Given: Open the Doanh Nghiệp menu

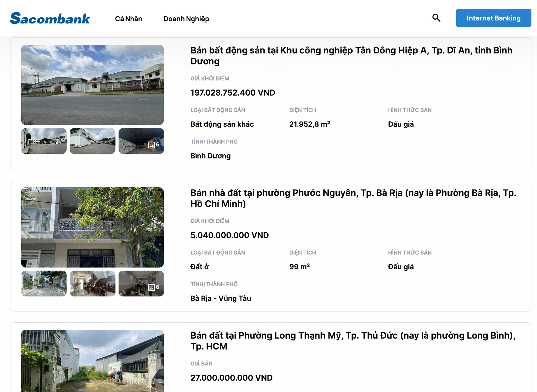Looking at the screenshot, I should (x=186, y=19).
